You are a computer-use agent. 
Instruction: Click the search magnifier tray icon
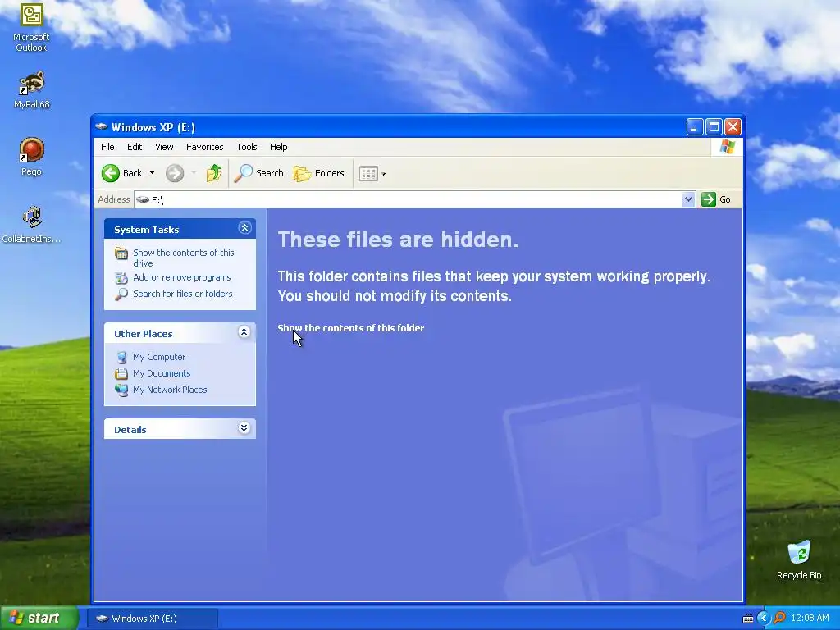click(x=779, y=619)
